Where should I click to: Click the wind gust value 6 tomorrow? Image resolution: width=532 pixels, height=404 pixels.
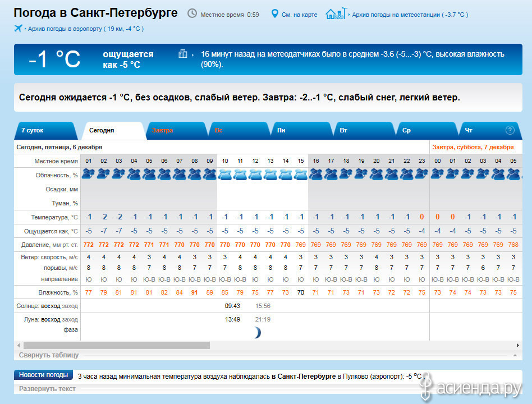click(x=483, y=268)
